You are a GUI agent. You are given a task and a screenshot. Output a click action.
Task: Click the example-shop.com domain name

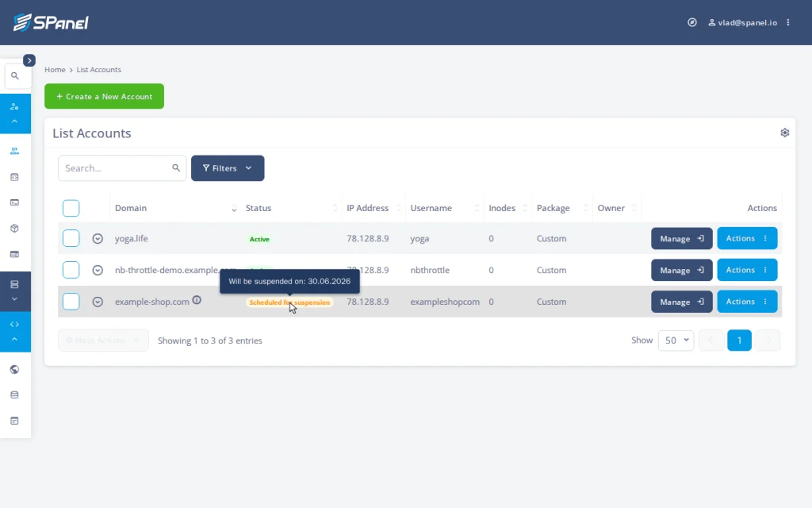coord(151,302)
